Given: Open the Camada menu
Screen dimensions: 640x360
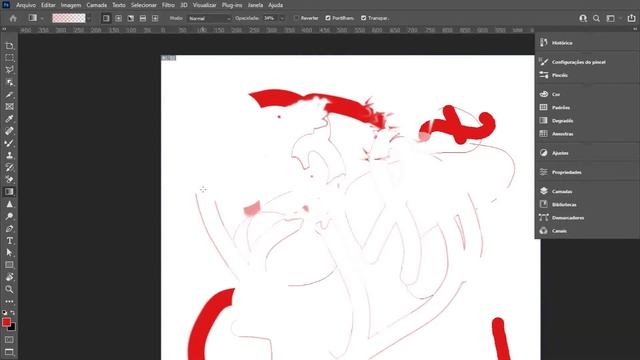Looking at the screenshot, I should tap(97, 5).
